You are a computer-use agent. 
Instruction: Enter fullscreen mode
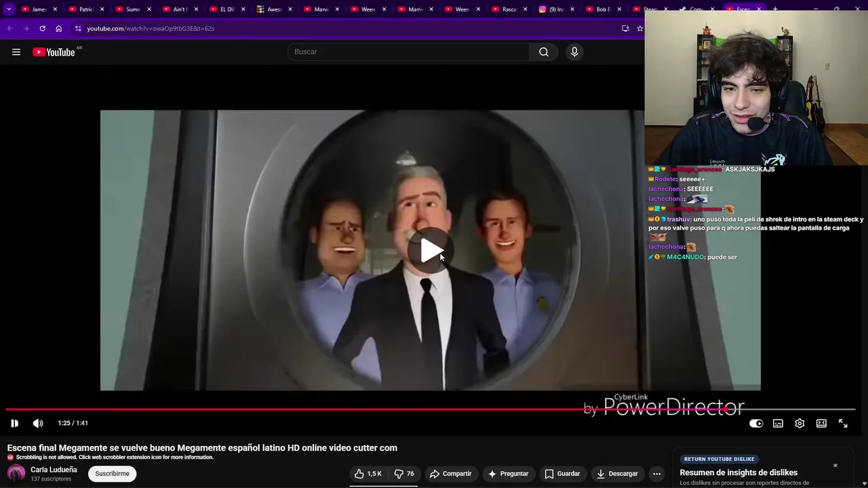click(x=843, y=423)
